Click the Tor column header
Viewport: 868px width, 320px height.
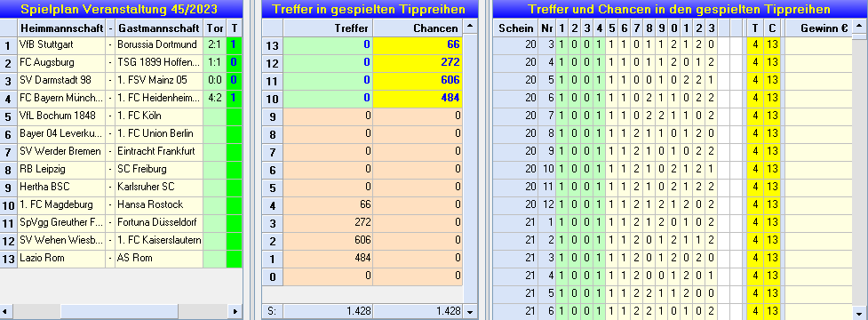[x=214, y=28]
